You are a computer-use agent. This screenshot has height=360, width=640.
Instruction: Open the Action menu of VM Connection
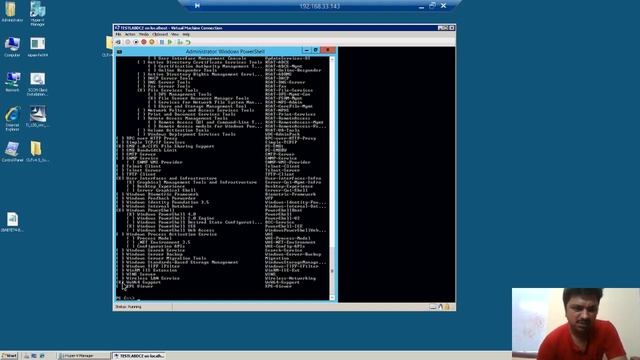[129, 34]
